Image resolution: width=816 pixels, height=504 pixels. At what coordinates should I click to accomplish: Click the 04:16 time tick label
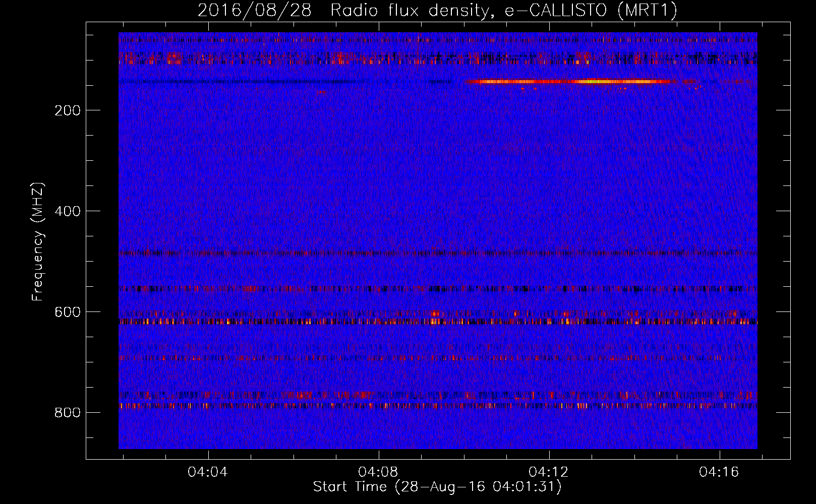tap(719, 472)
